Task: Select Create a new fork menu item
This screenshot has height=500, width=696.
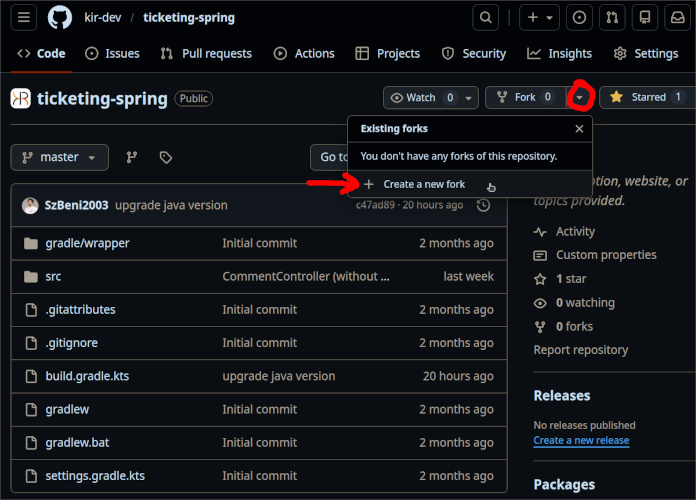Action: click(x=424, y=184)
